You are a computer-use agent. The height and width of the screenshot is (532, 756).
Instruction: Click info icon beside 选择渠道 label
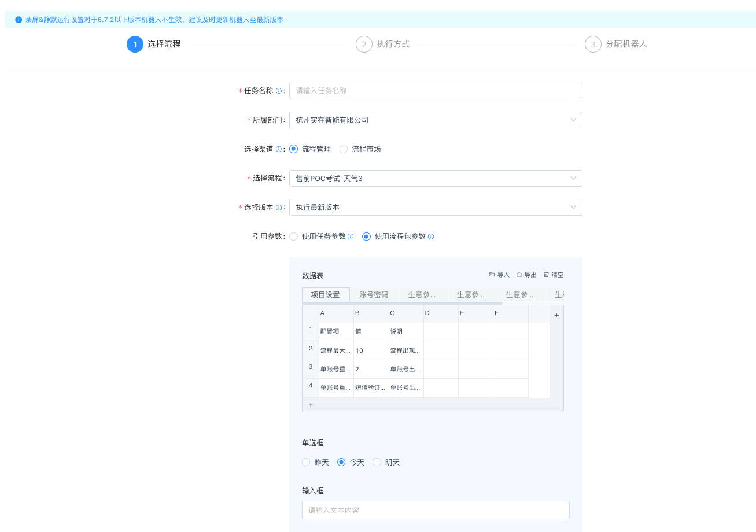279,149
